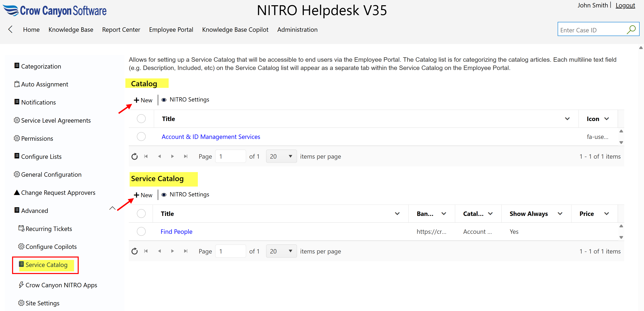The height and width of the screenshot is (311, 644).
Task: Open the Find People link
Action: (176, 232)
